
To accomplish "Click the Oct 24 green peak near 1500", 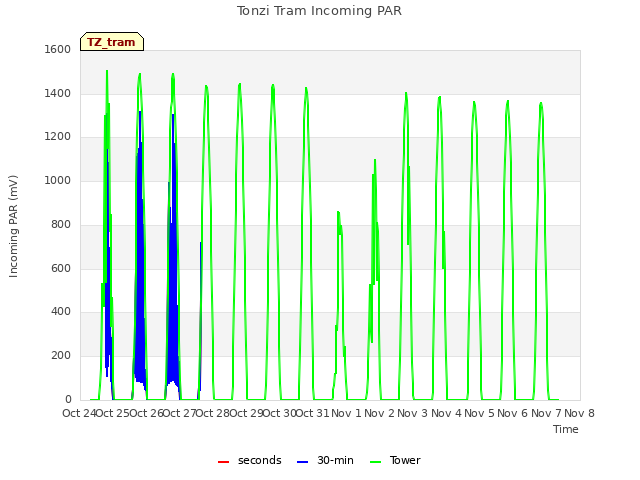I will tap(107, 72).
